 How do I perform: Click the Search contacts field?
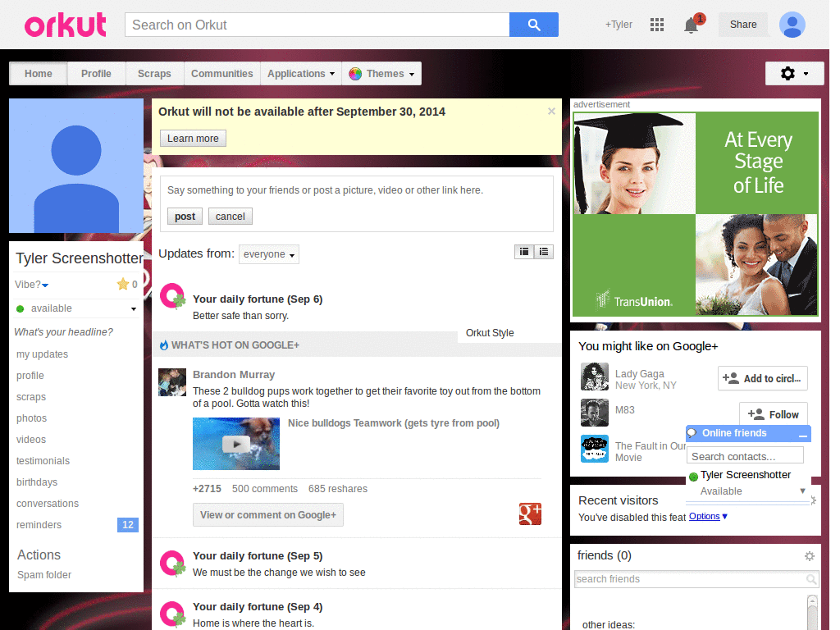[745, 456]
